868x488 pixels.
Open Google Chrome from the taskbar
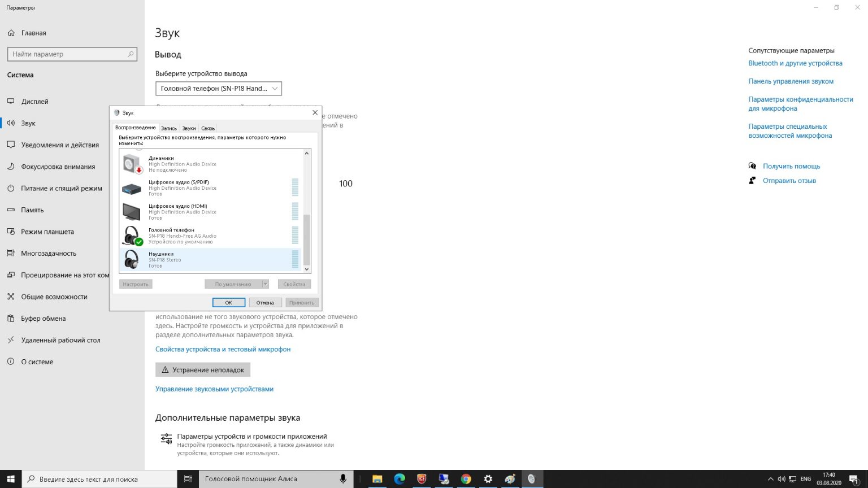tap(466, 478)
